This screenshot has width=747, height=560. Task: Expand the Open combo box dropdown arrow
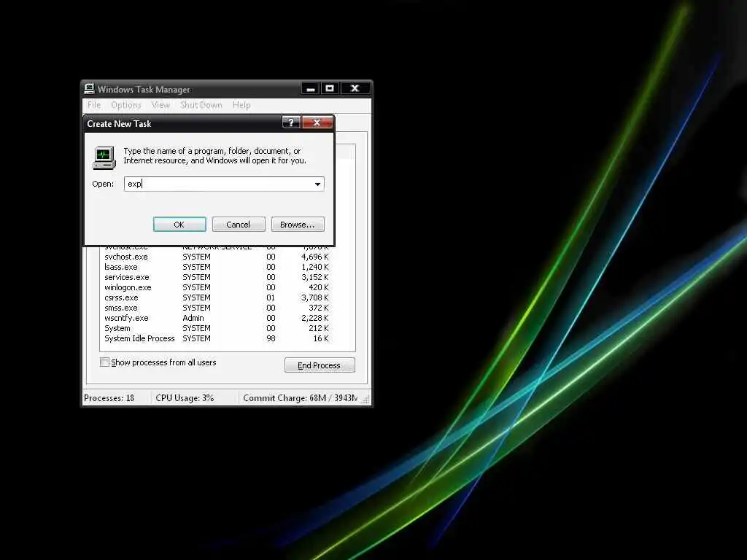(x=318, y=184)
